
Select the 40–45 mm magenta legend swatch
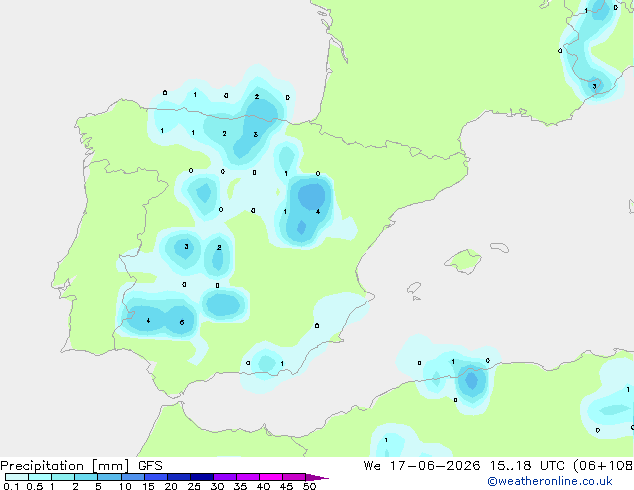271,477
